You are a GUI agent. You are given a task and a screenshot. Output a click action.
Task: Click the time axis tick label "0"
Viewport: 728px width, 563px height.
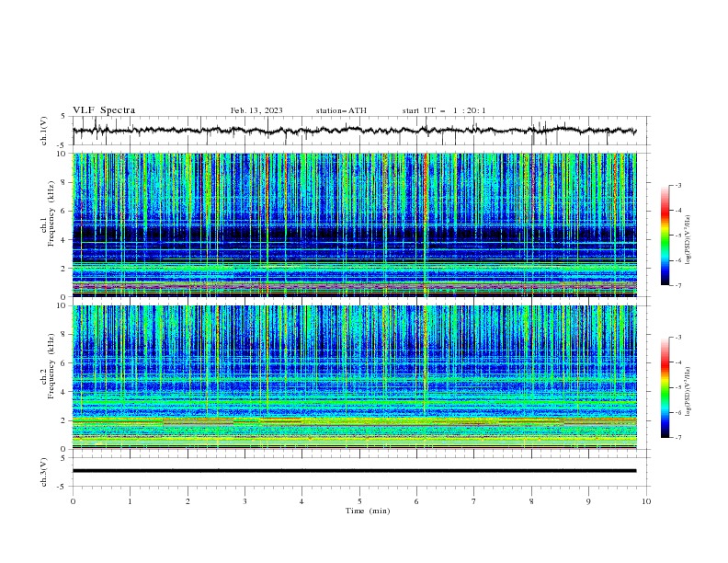point(73,501)
